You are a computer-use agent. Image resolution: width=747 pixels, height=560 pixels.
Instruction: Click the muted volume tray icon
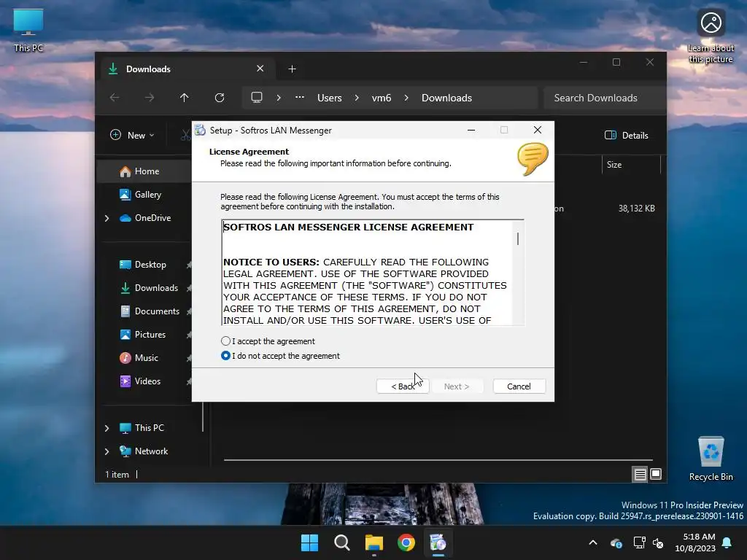coord(658,542)
